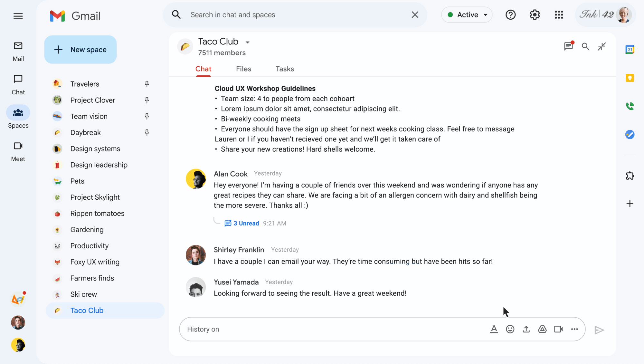Click the help question mark icon

point(512,14)
